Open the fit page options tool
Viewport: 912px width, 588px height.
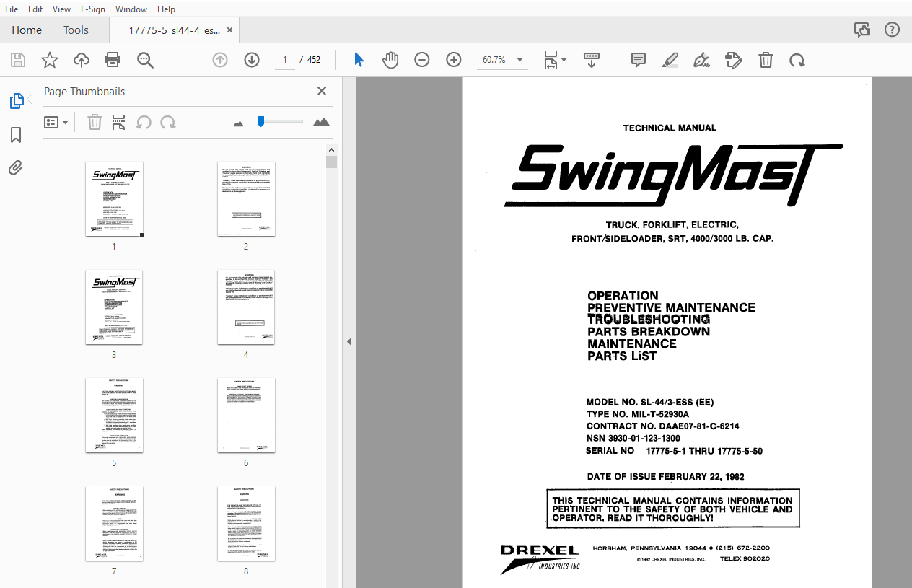coord(554,60)
